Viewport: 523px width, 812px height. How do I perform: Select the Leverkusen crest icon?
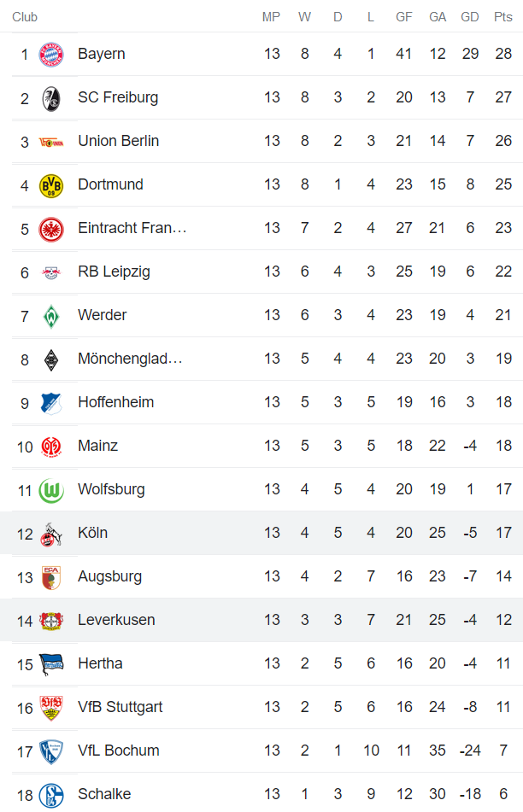[x=51, y=619]
